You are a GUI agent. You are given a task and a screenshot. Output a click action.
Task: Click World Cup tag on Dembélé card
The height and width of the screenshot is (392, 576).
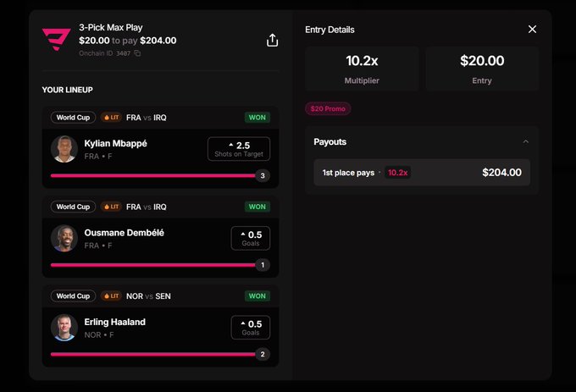pyautogui.click(x=73, y=207)
